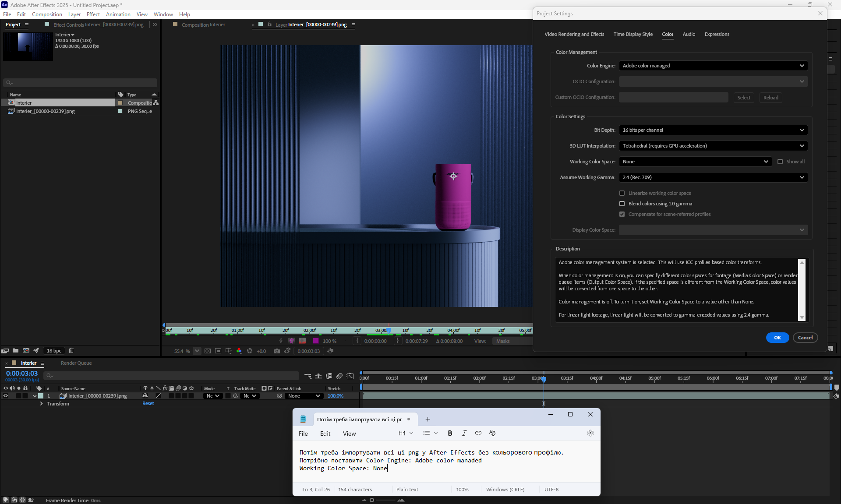The width and height of the screenshot is (841, 504).
Task: Click the Take Snapshot camera icon
Action: click(276, 351)
